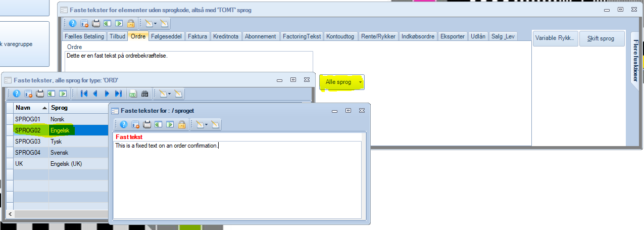Expand the notepad dropdown arrow in the ORD list toolbar
644x230 pixels.
pyautogui.click(x=169, y=94)
